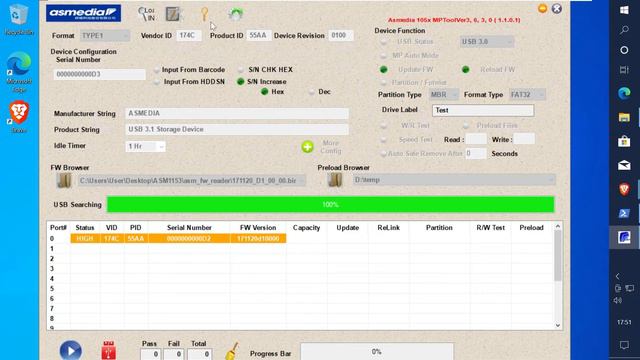The width and height of the screenshot is (640, 360).
Task: Click the asmedia logo
Action: pyautogui.click(x=83, y=13)
